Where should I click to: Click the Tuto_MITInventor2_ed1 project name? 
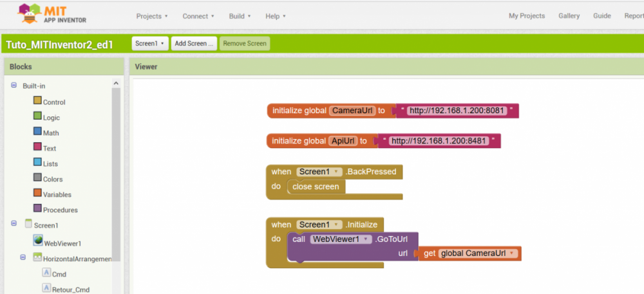click(x=59, y=44)
